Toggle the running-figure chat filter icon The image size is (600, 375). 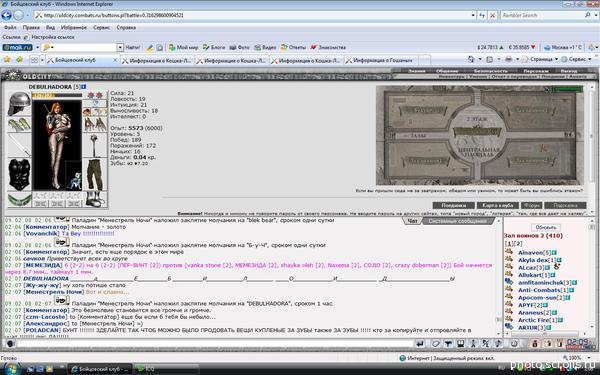pyautogui.click(x=473, y=344)
